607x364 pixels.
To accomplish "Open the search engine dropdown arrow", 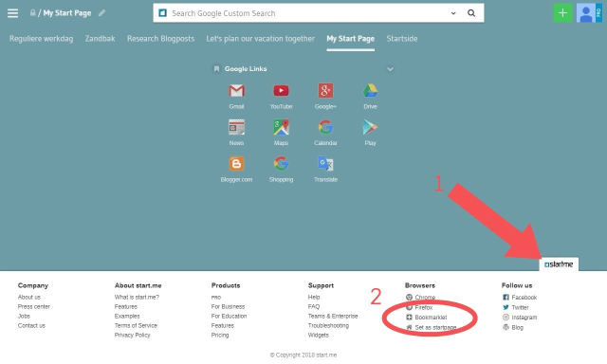I will coord(453,13).
